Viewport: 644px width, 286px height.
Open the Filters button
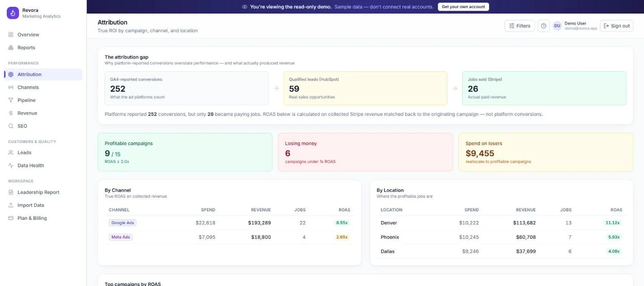[x=519, y=26]
